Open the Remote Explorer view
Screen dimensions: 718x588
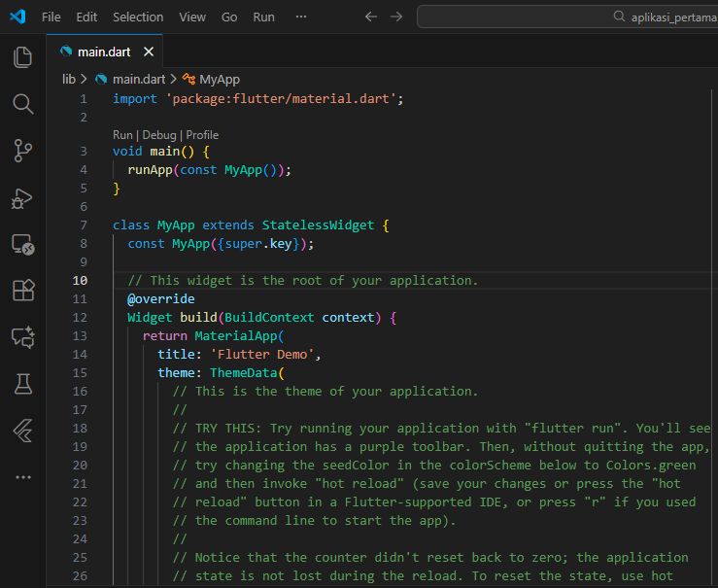[x=23, y=245]
